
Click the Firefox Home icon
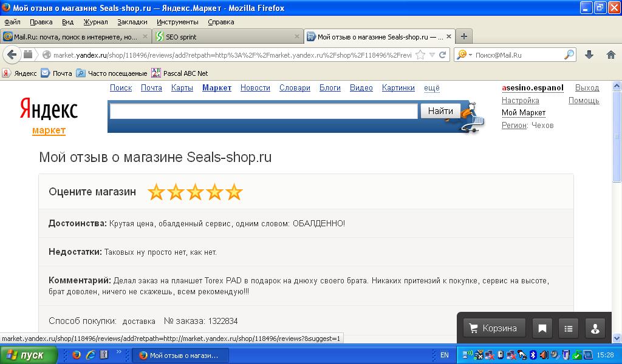tap(611, 55)
